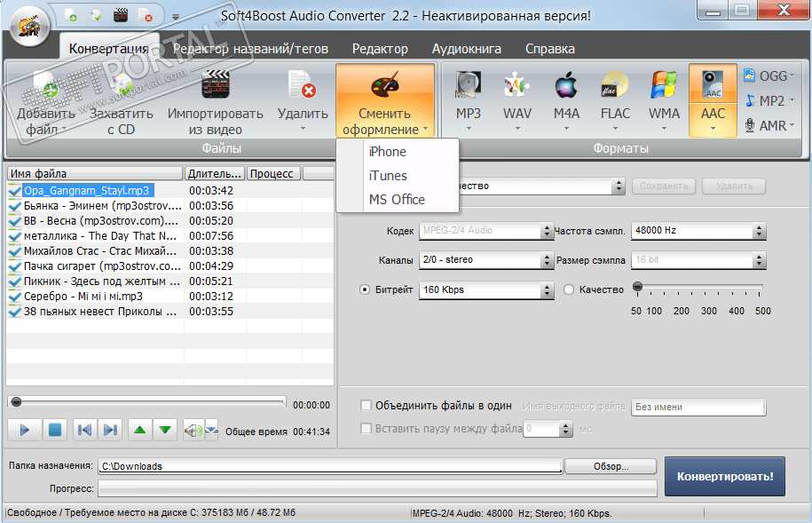
Task: Select the Битрейт radio button
Action: [x=365, y=289]
